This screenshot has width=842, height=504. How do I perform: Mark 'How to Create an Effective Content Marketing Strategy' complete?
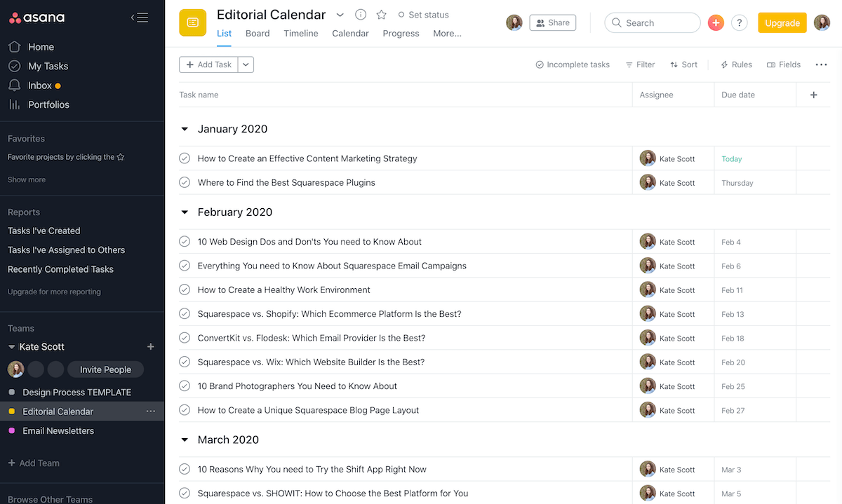tap(185, 158)
